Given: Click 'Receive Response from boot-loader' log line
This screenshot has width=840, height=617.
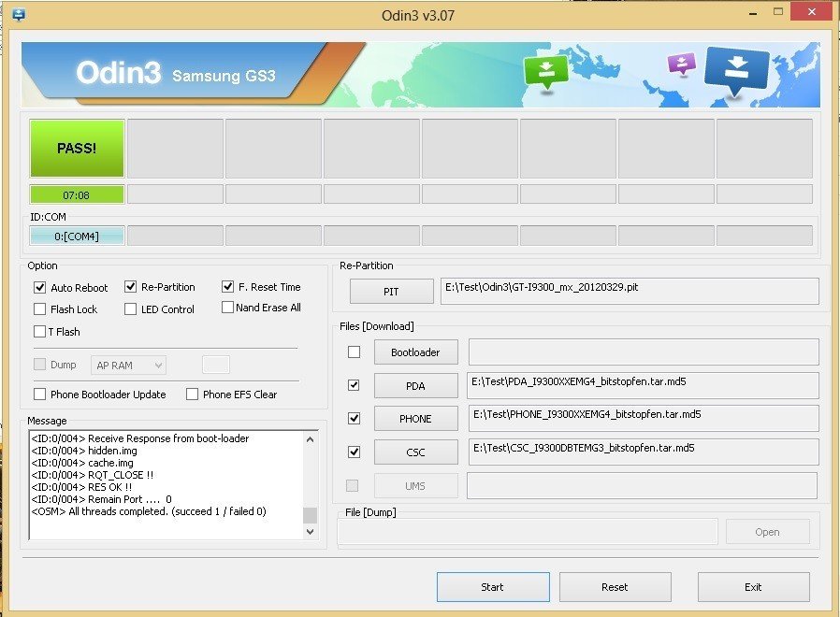Looking at the screenshot, I should (x=140, y=438).
